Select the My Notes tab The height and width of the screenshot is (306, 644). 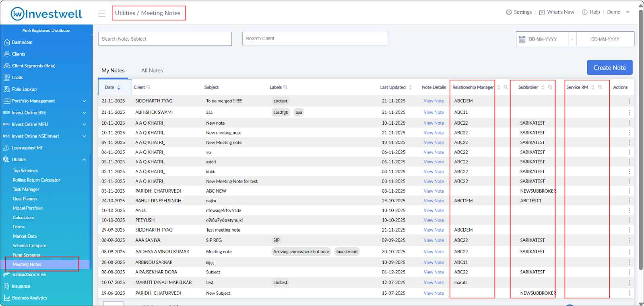tap(113, 70)
